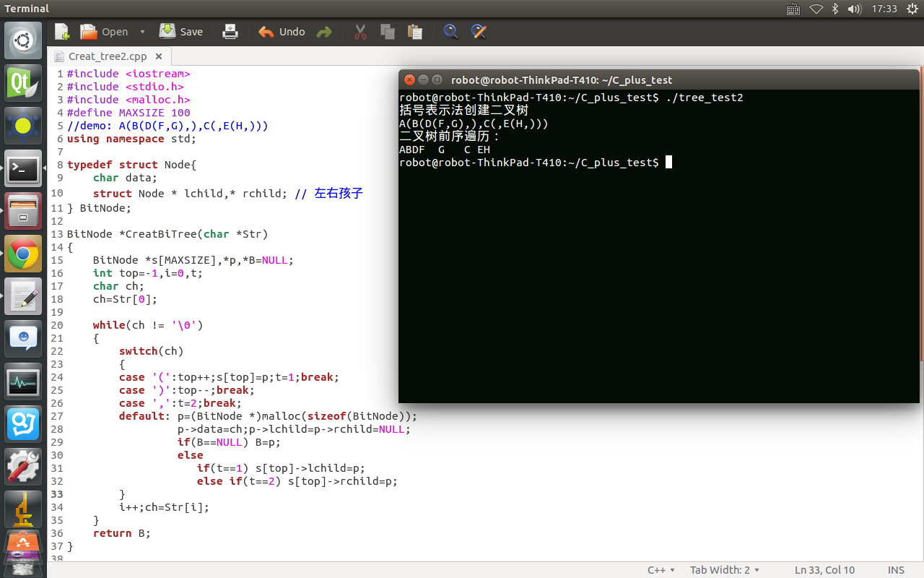
Task: Click the Ln 33, Col 10 indicator
Action: pyautogui.click(x=824, y=570)
